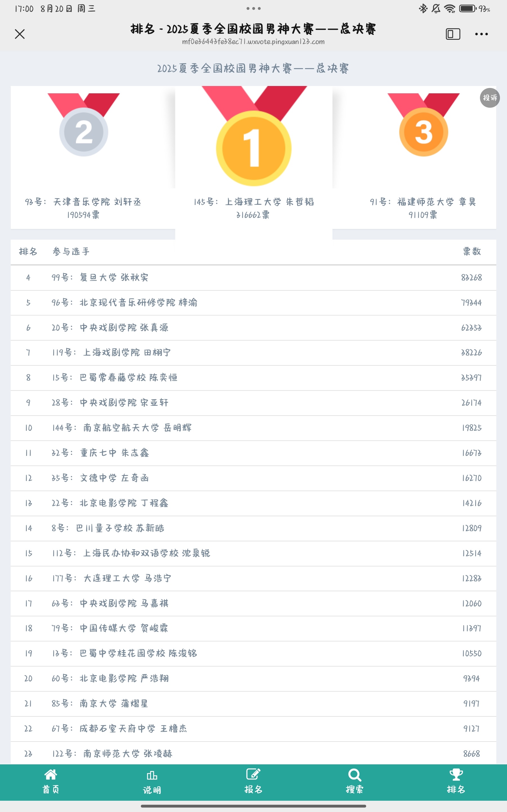Viewport: 507px width, 812px height.
Task: Open contestant 99号 复旦大学 张秋实
Action: 253,277
